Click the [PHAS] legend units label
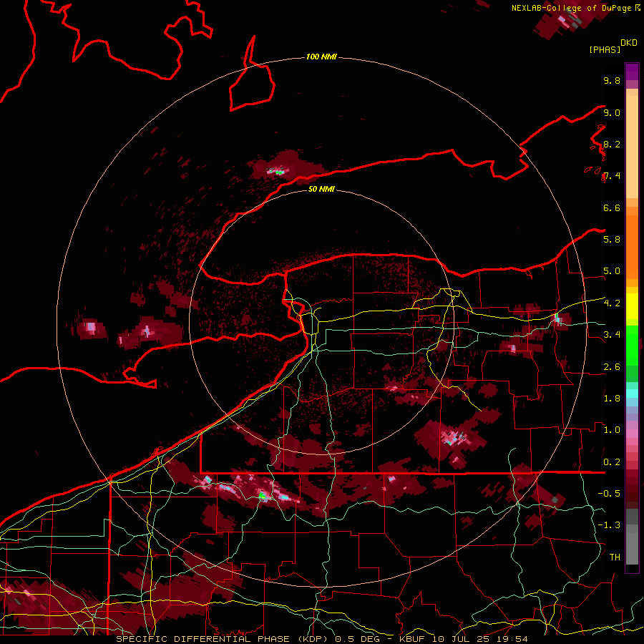 click(605, 50)
